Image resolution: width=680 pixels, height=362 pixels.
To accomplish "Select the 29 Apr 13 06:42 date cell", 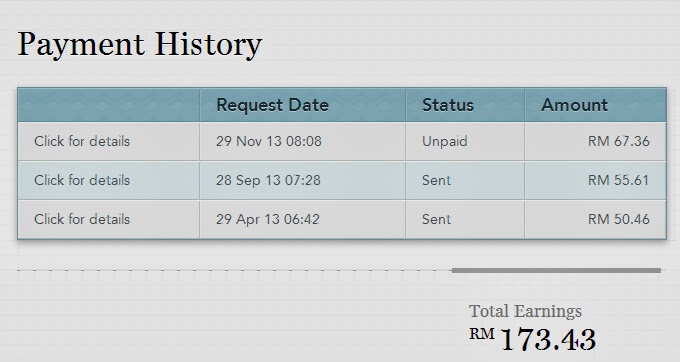I will click(x=268, y=219).
